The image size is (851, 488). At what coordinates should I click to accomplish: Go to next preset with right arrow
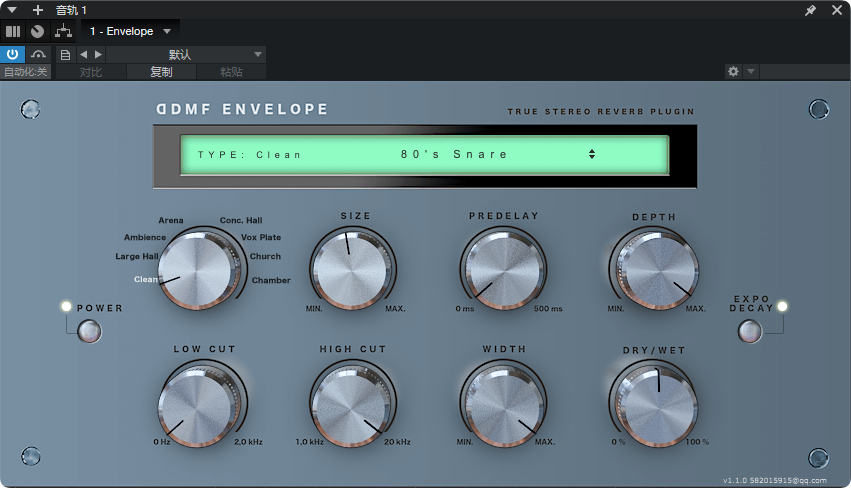[98, 54]
